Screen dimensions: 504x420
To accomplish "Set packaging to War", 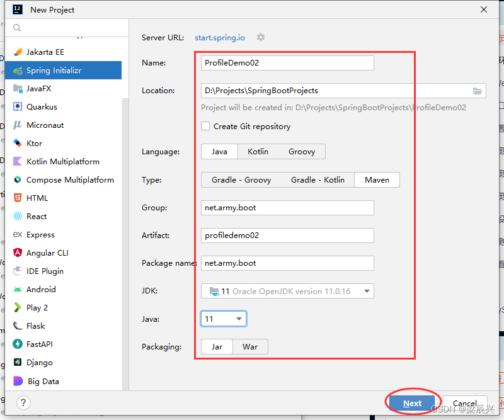I will 250,347.
